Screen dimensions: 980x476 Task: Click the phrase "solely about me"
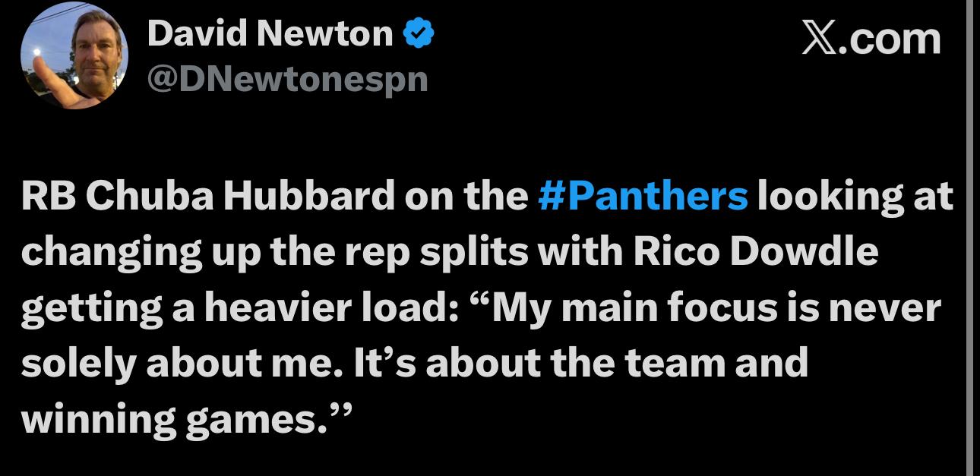click(182, 364)
